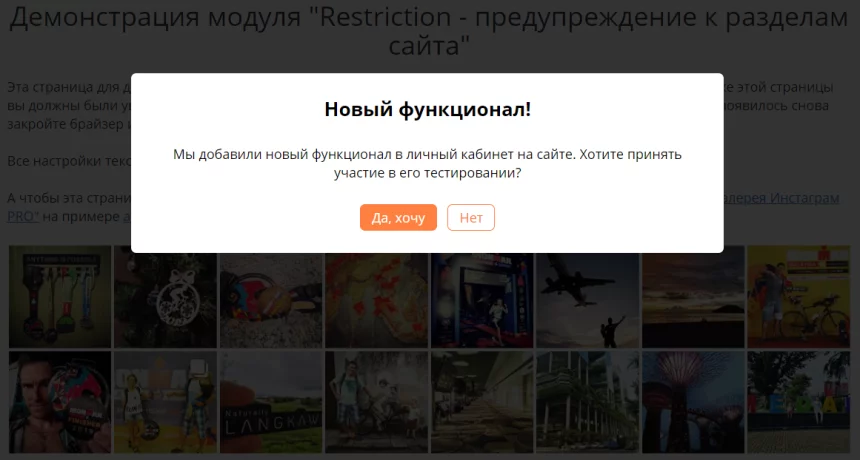View the man holding medal thumbnail
Viewport: 860px width, 460px height.
click(x=60, y=400)
